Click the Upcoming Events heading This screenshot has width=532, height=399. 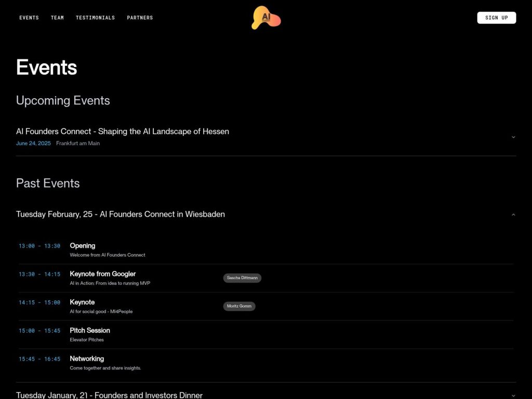tap(63, 100)
